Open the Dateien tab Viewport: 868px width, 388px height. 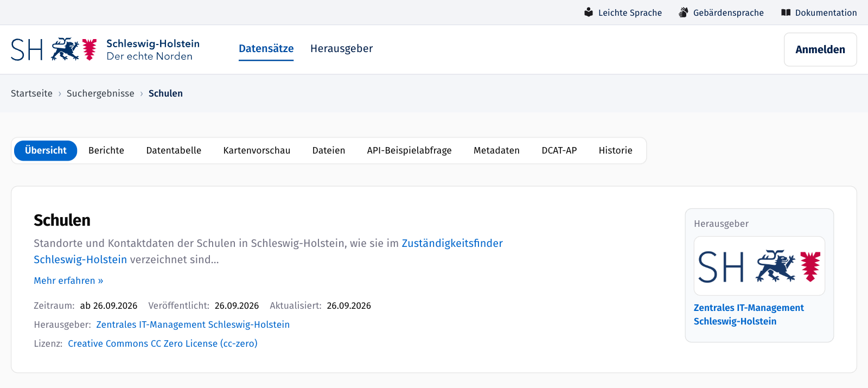pyautogui.click(x=329, y=150)
